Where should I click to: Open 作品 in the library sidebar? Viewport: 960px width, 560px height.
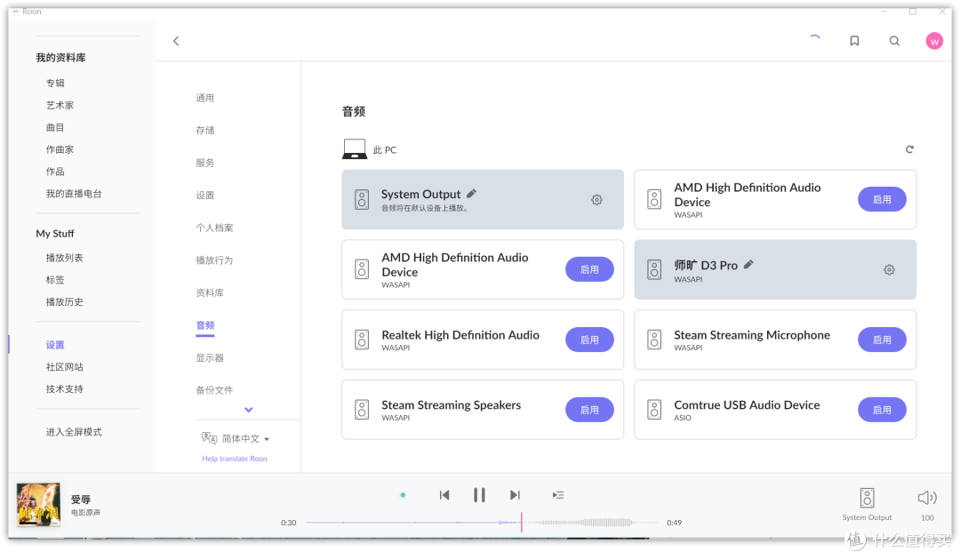click(55, 172)
